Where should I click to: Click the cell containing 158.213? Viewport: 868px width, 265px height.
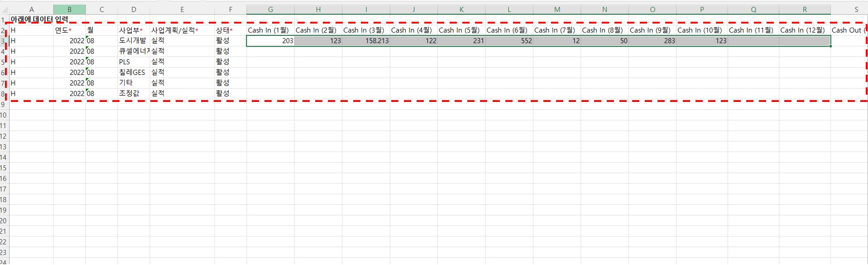click(366, 41)
